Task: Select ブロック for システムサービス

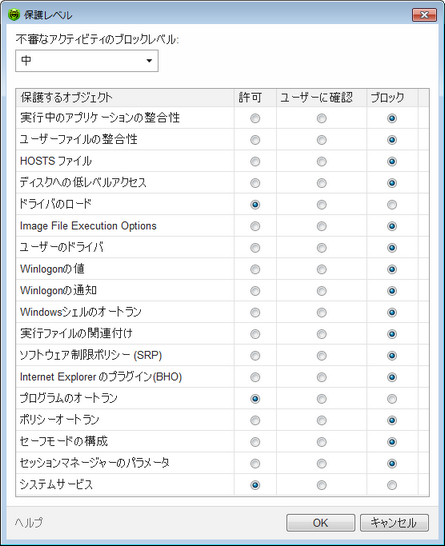Action: pos(392,485)
